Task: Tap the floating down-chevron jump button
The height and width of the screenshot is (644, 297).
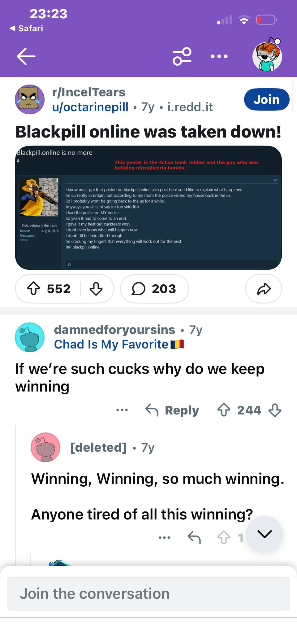Action: pyautogui.click(x=265, y=534)
